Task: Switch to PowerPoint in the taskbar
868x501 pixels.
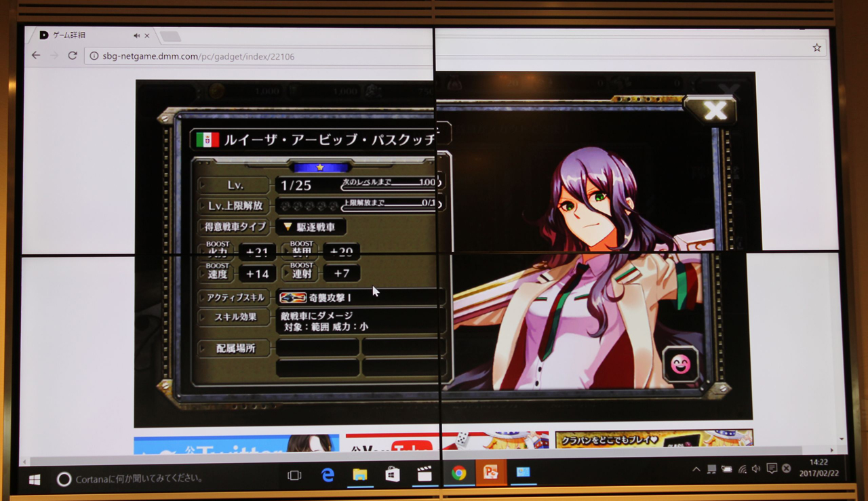Action: (x=490, y=473)
